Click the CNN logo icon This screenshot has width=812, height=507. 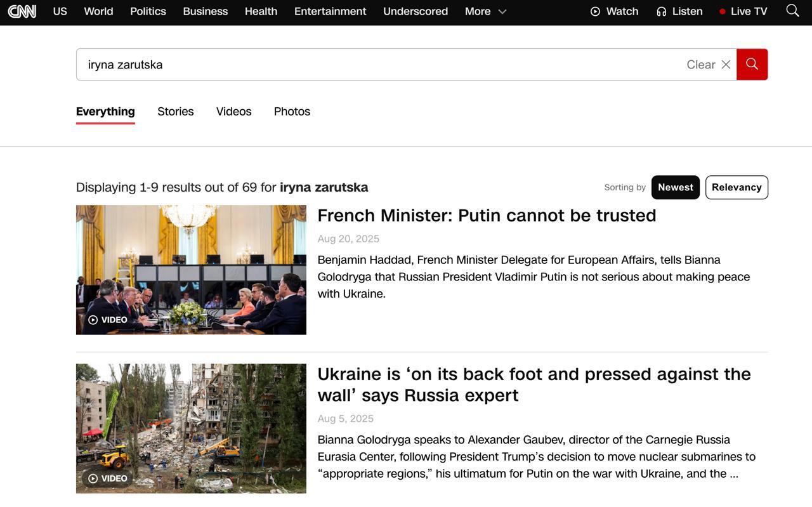coord(22,11)
